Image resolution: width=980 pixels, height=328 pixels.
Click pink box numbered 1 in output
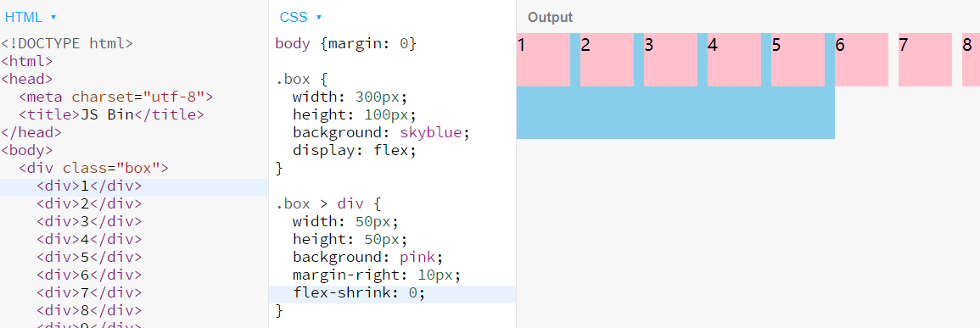click(x=543, y=59)
